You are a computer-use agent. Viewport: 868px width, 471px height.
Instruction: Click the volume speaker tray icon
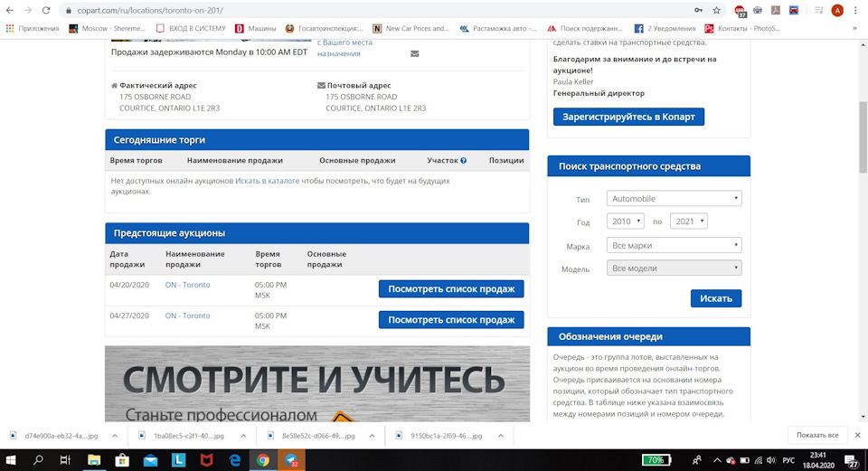771,460
